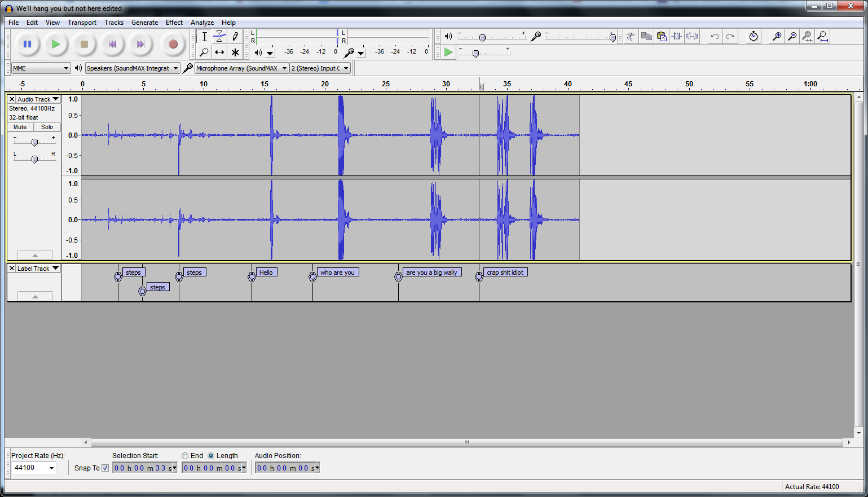Open the Effect menu
868x497 pixels.
point(174,23)
